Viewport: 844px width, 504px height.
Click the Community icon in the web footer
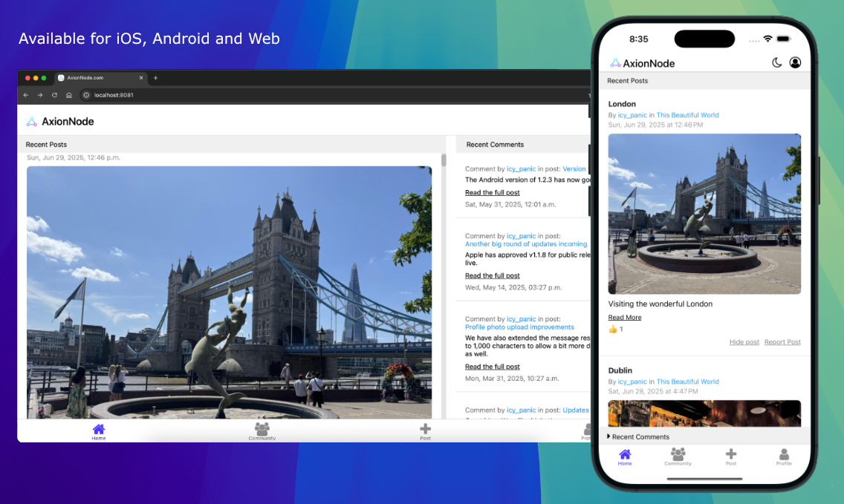click(x=262, y=429)
